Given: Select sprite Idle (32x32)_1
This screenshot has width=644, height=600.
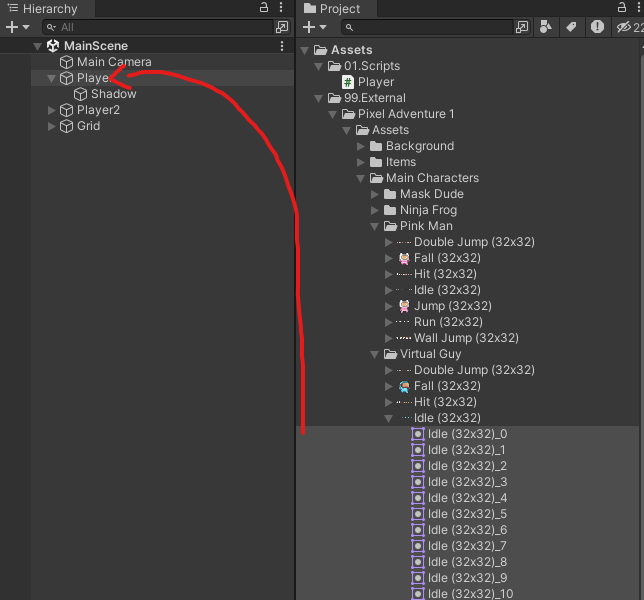Looking at the screenshot, I should tap(467, 451).
